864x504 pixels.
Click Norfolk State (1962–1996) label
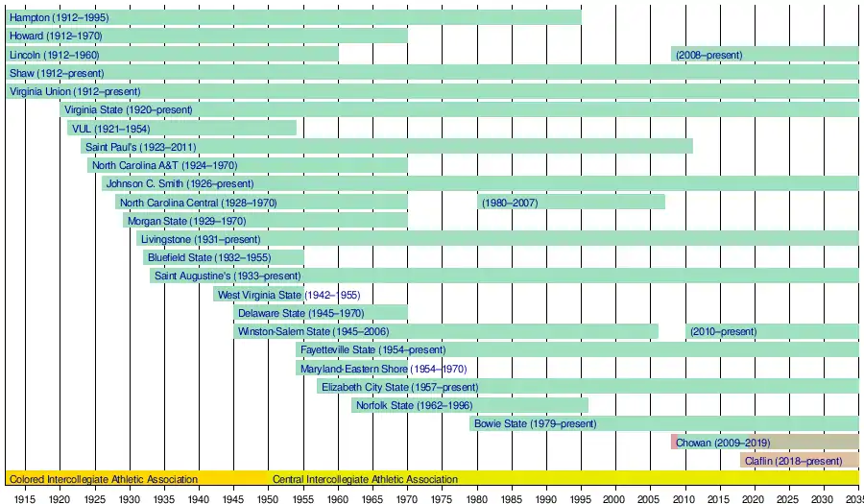point(415,406)
